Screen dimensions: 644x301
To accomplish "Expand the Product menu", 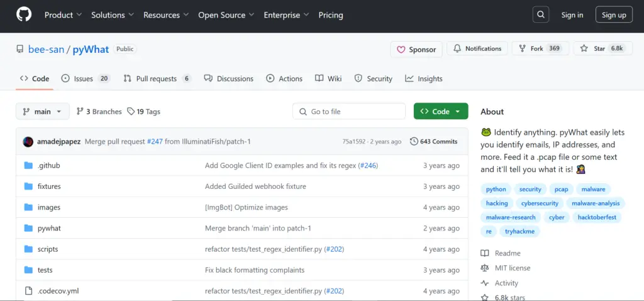I will (64, 15).
